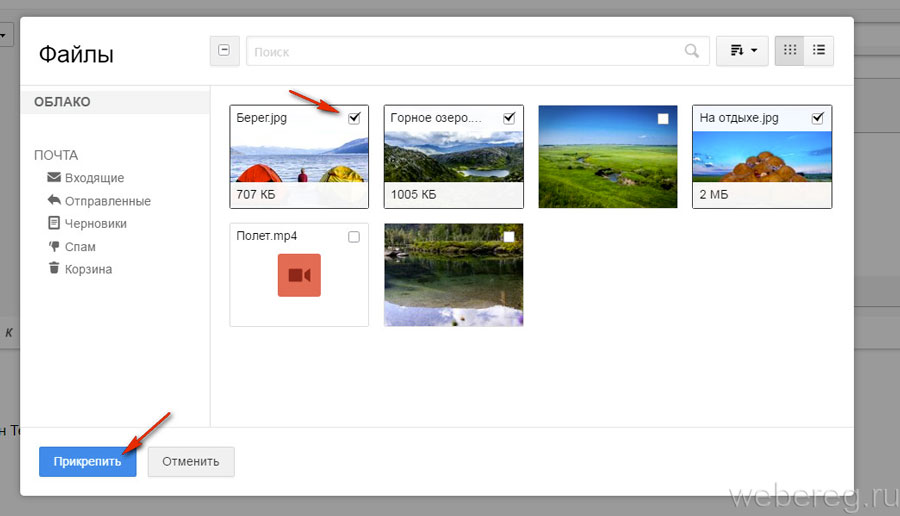Image resolution: width=900 pixels, height=516 pixels.
Task: Click the Отправленные reply-arrow icon
Action: click(54, 200)
